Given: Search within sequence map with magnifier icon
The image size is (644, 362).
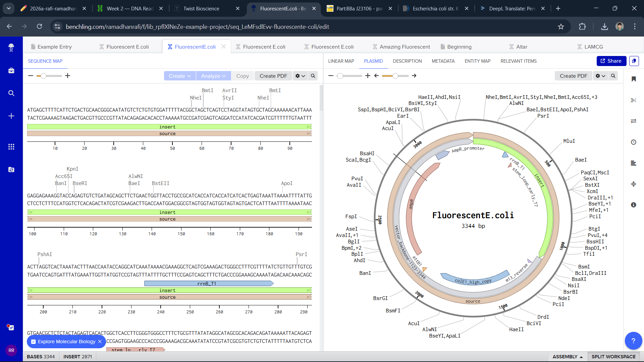Looking at the screenshot, I should 313,76.
